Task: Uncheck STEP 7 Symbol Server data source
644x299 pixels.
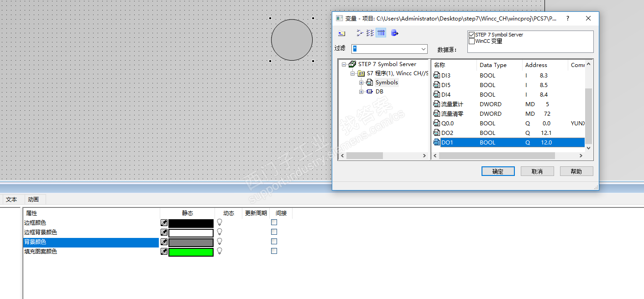Action: (x=472, y=35)
